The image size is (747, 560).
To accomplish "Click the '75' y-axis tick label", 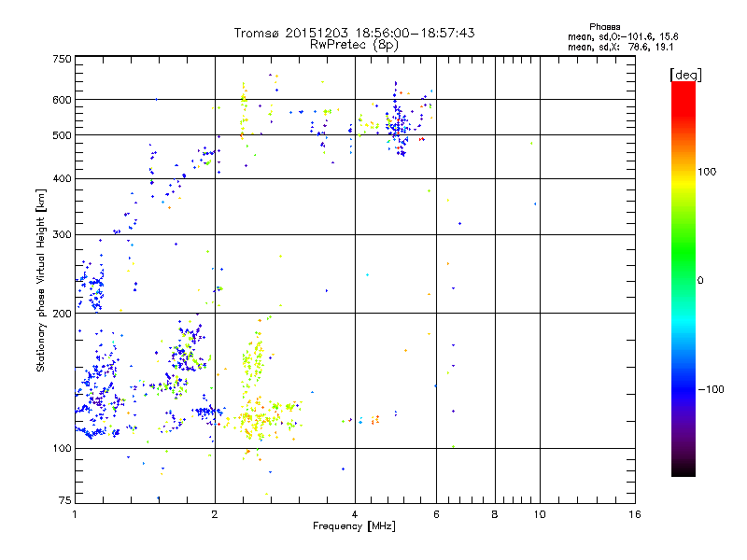I will pyautogui.click(x=65, y=500).
